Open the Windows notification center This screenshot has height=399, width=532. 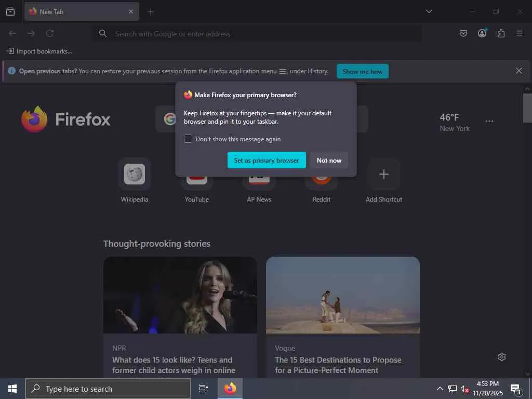pos(516,389)
